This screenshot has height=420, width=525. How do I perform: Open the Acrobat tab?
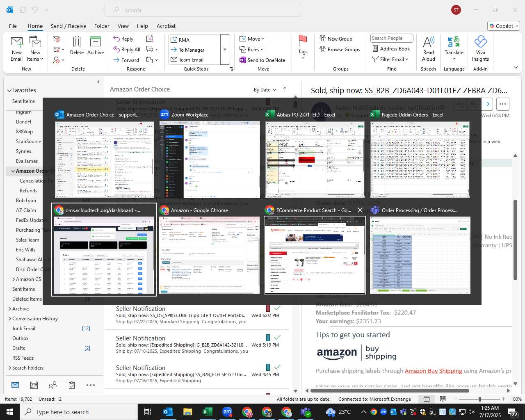[166, 26]
